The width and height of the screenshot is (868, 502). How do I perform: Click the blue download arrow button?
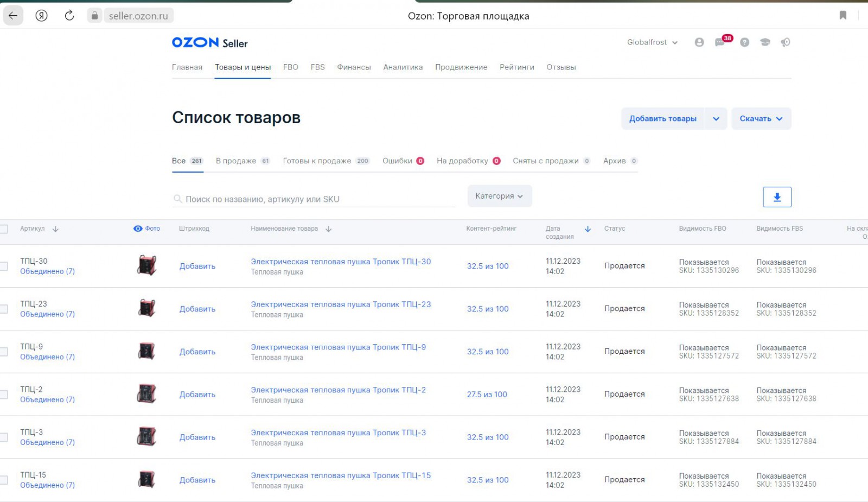click(777, 197)
